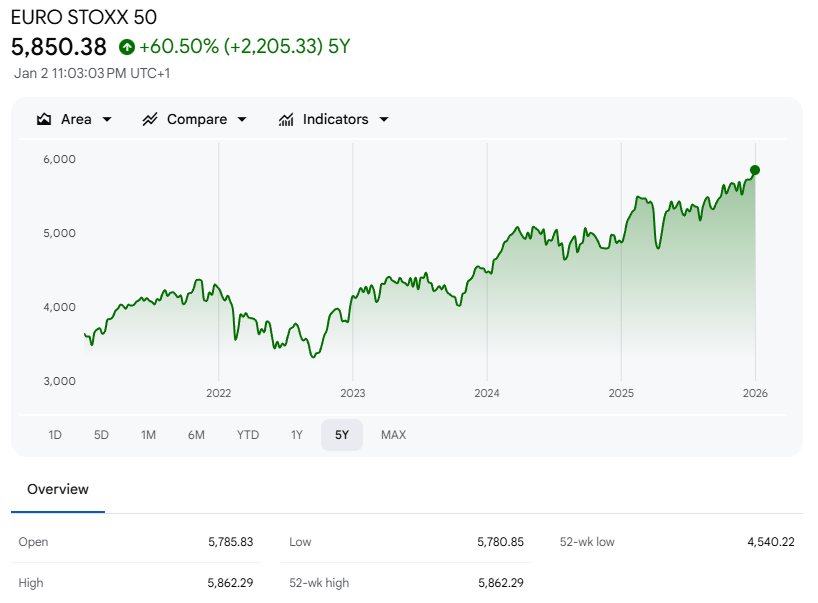
Task: Click the 2022 x-axis label
Action: [219, 393]
